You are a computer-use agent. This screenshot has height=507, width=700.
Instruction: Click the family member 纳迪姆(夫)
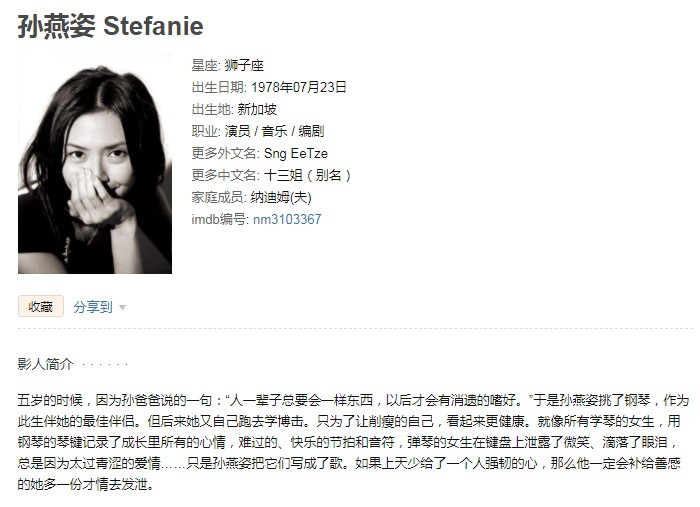click(281, 197)
